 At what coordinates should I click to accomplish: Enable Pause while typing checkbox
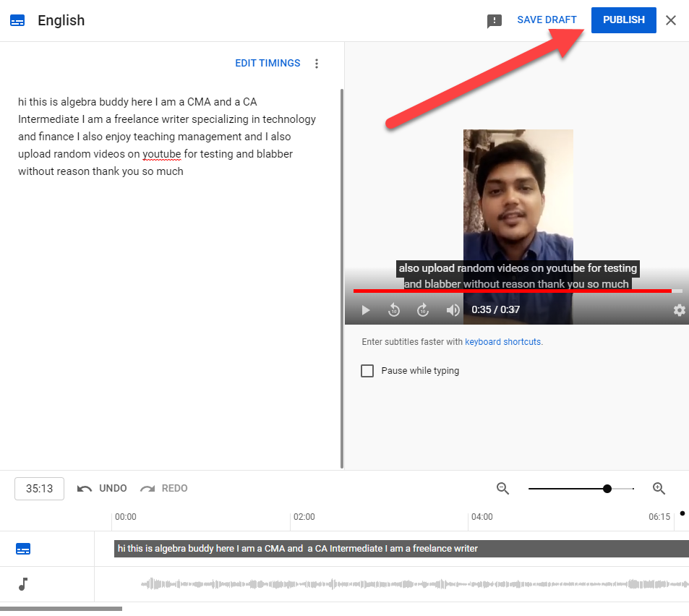click(x=367, y=371)
